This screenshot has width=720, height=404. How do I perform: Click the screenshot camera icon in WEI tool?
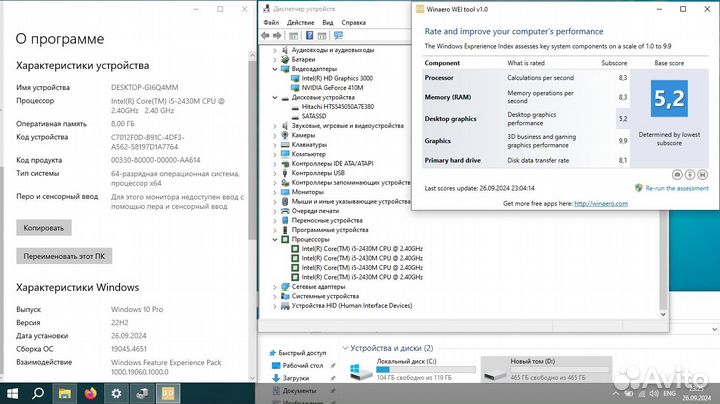click(x=677, y=174)
